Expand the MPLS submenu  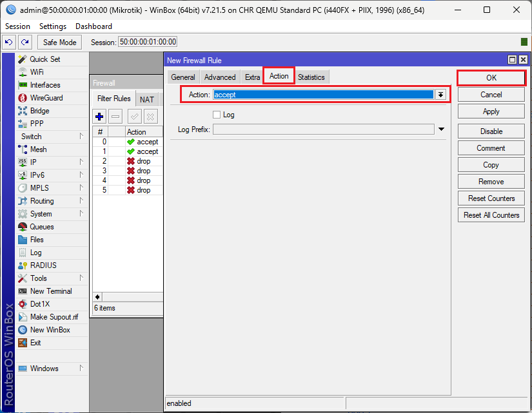tap(52, 188)
